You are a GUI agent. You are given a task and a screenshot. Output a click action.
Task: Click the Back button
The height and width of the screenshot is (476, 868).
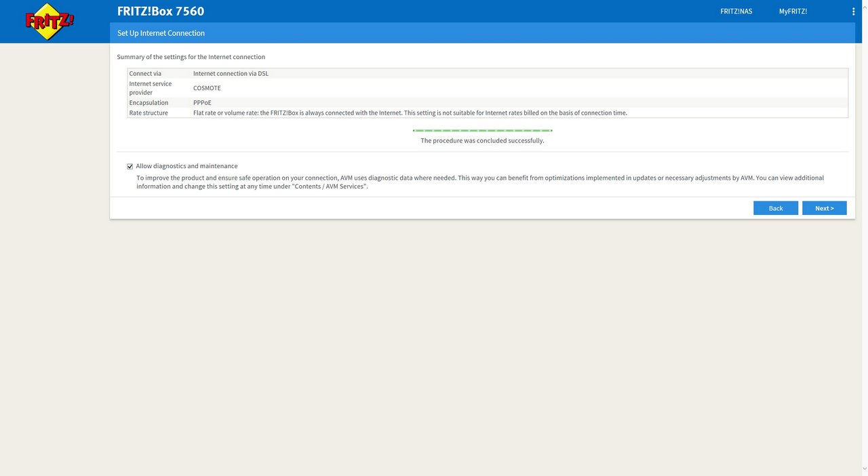[x=776, y=208]
